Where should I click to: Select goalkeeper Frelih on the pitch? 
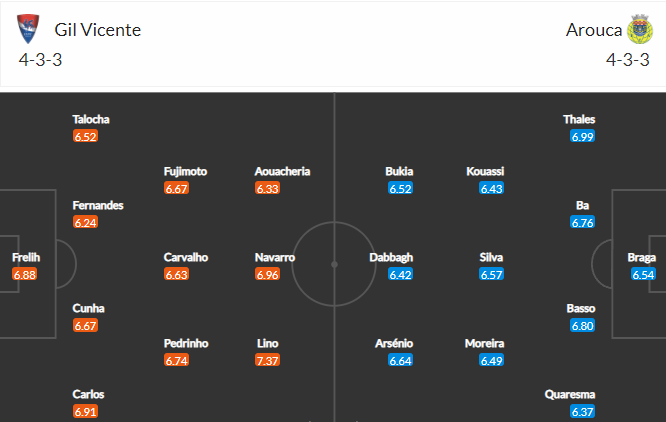(x=26, y=258)
